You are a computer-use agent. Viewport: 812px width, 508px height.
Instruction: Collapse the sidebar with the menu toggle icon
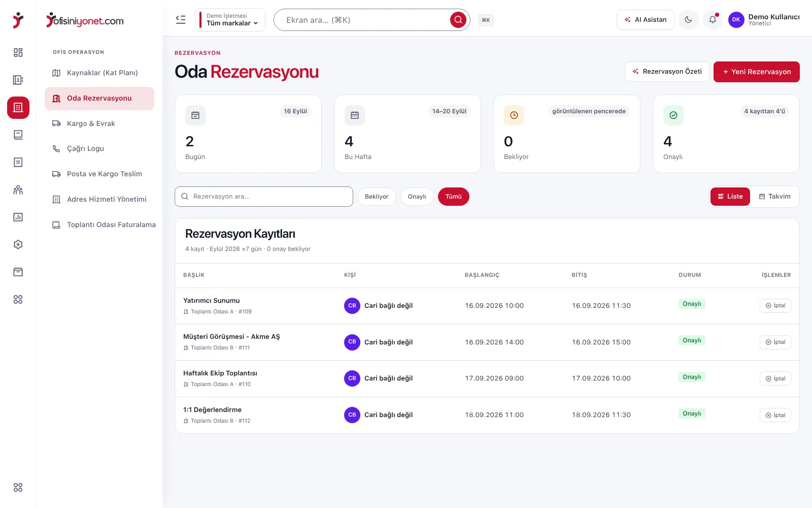click(181, 20)
